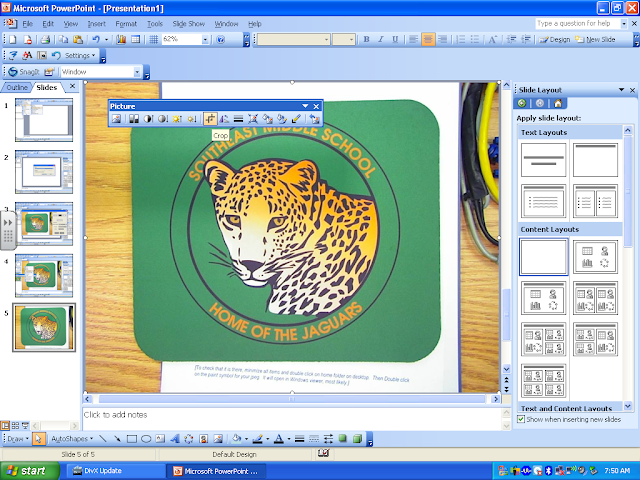This screenshot has width=640, height=480.
Task: Open Picture toolbar options arrow
Action: 305,106
